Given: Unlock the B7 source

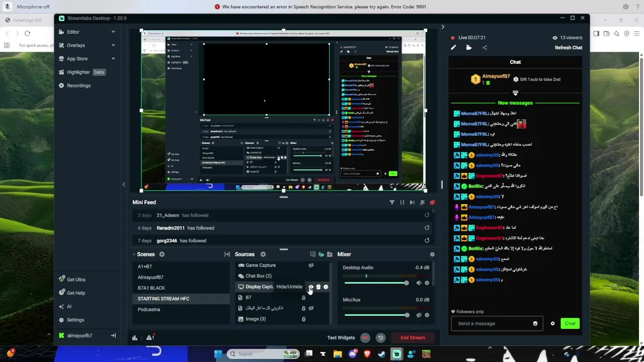Looking at the screenshot, I should [303, 298].
